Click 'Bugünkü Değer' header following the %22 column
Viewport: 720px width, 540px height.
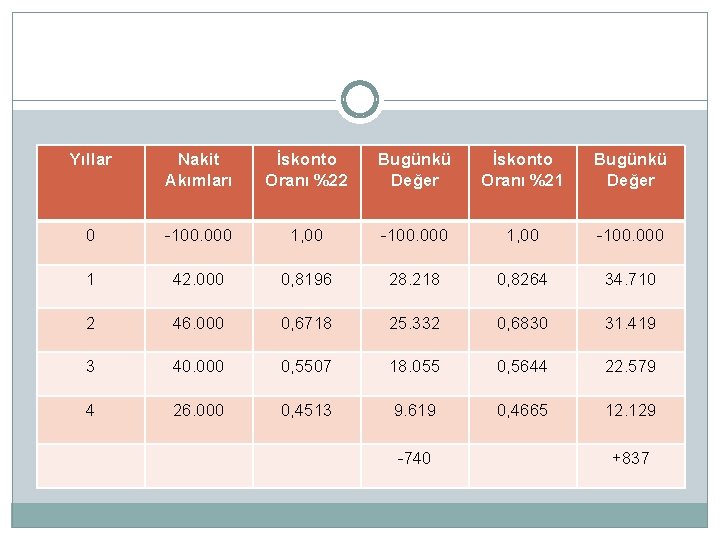(x=415, y=182)
